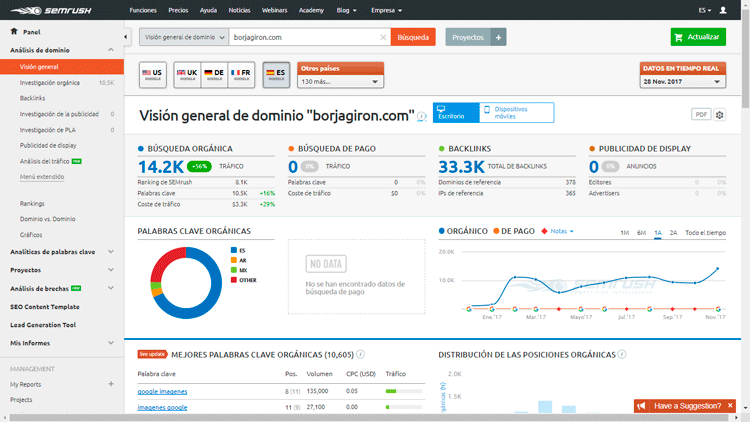Click info icon beside domain overview title
750x422 pixels.
point(421,116)
